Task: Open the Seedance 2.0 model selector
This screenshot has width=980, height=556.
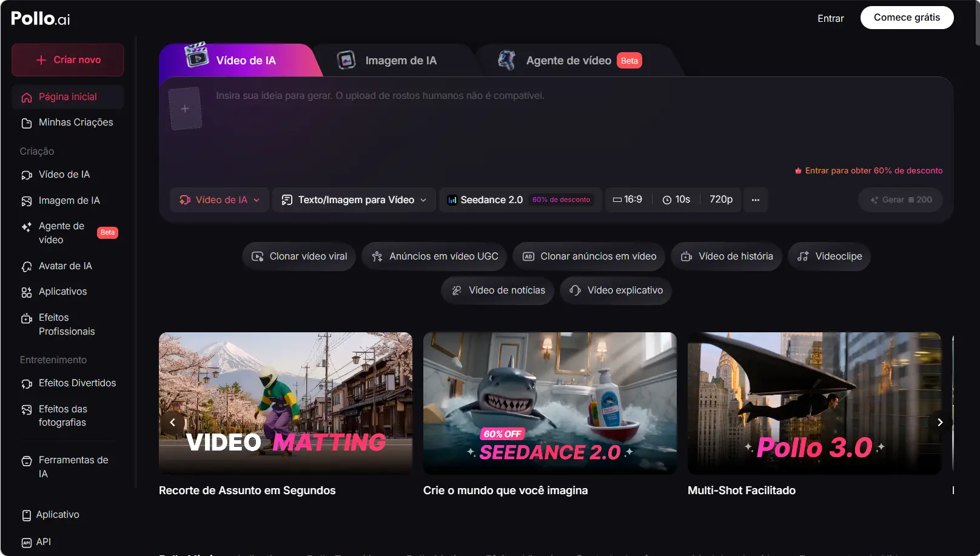Action: (x=520, y=199)
